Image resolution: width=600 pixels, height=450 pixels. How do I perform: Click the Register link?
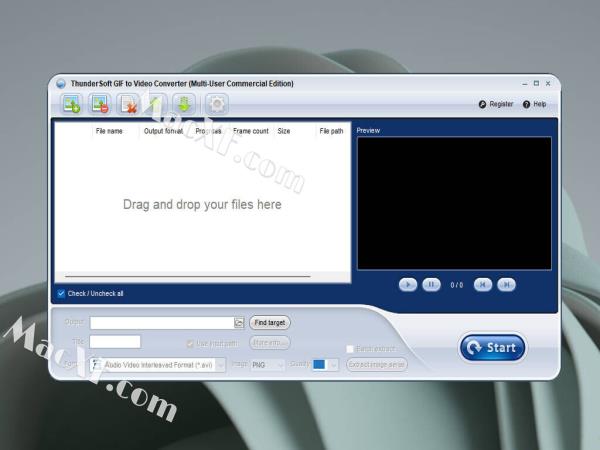[496, 104]
